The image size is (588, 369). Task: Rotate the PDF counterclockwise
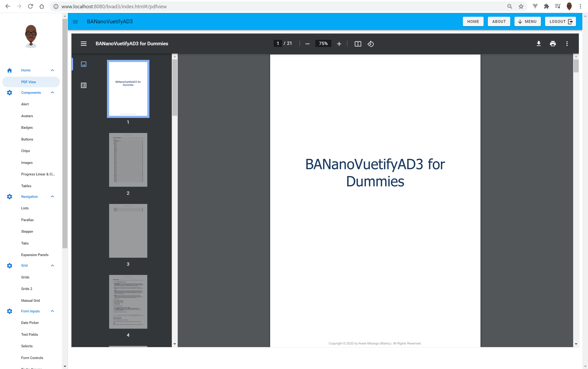tap(370, 44)
